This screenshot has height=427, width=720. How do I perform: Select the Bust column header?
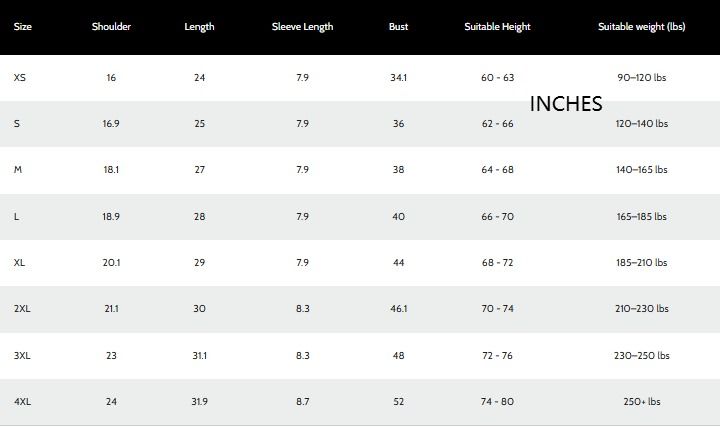[x=398, y=27]
